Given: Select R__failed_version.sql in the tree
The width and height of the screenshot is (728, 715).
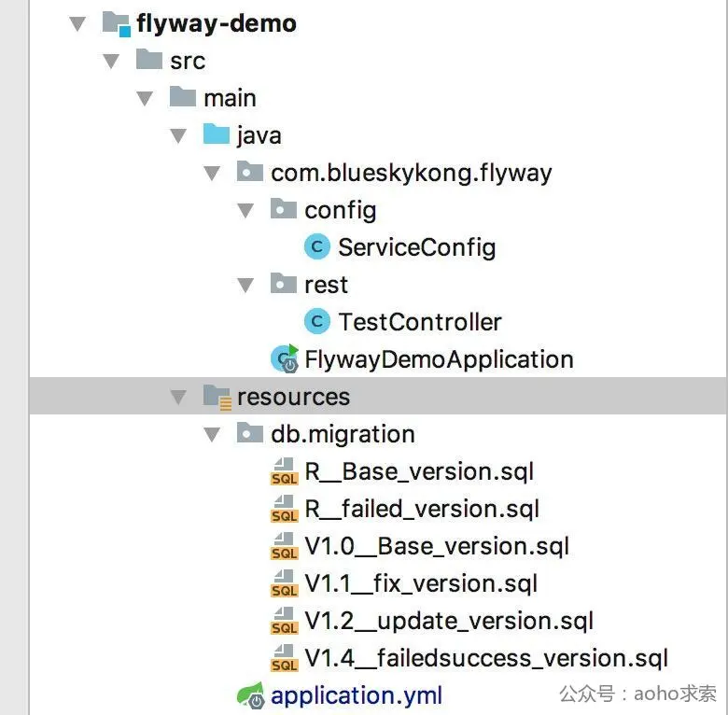Looking at the screenshot, I should pyautogui.click(x=422, y=509).
